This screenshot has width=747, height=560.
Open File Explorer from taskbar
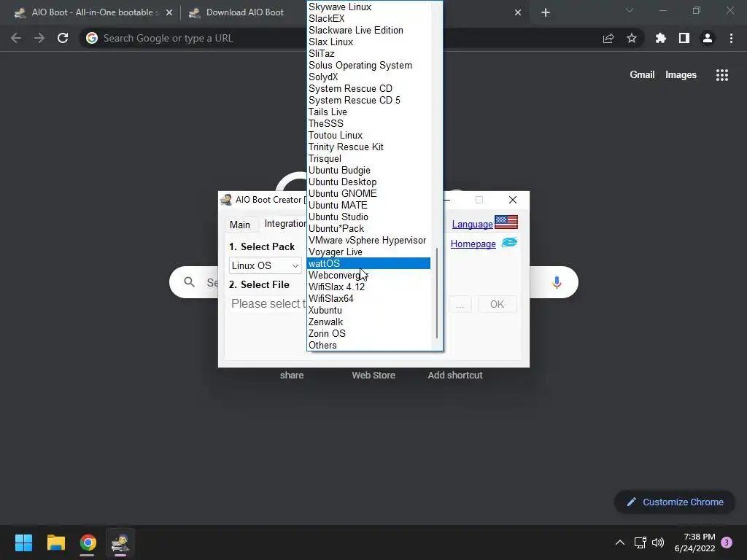[55, 542]
